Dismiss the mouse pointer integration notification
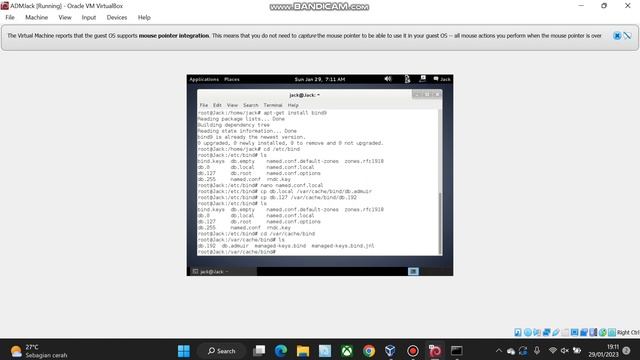The width and height of the screenshot is (640, 360). 617,36
